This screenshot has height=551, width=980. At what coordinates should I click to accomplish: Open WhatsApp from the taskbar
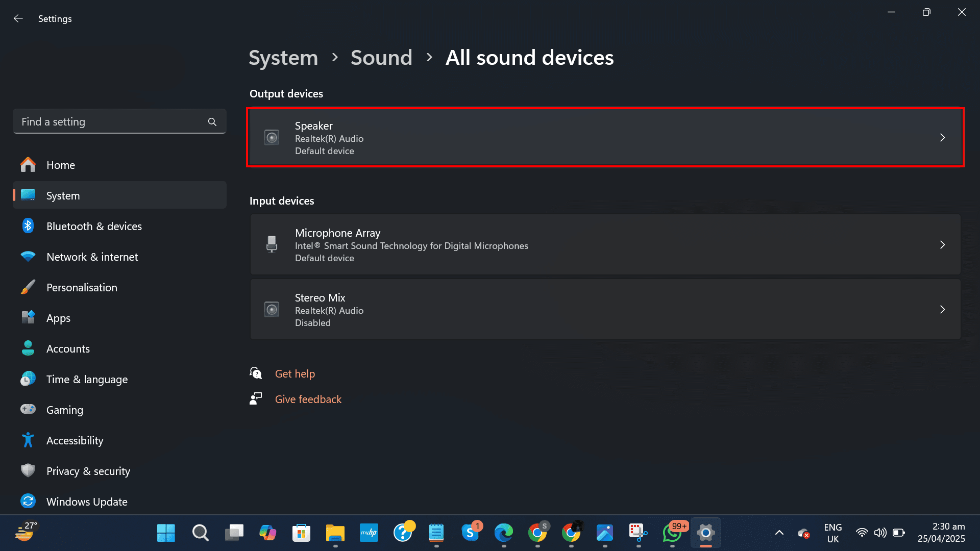(672, 533)
